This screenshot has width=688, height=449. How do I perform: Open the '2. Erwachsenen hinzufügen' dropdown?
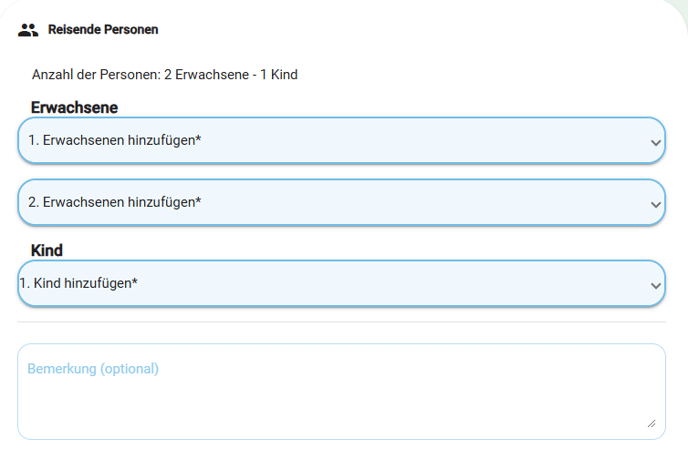click(x=341, y=202)
